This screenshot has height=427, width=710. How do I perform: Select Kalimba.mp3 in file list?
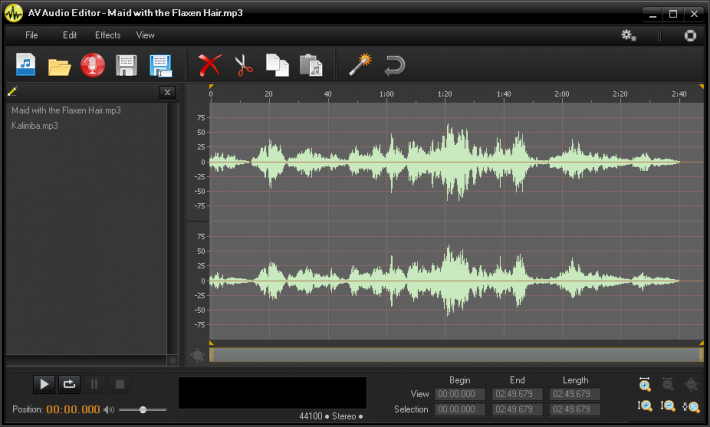tap(35, 126)
